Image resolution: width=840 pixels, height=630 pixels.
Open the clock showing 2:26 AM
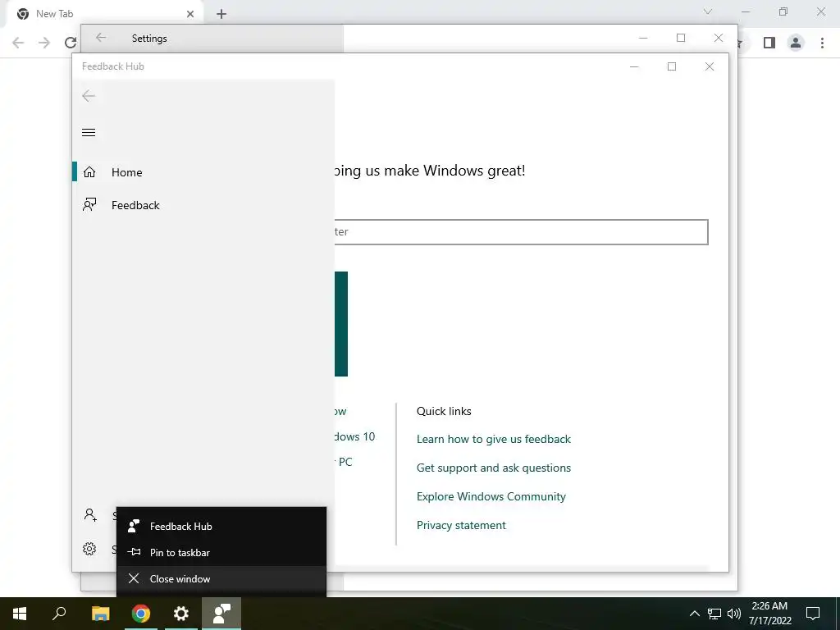click(769, 614)
